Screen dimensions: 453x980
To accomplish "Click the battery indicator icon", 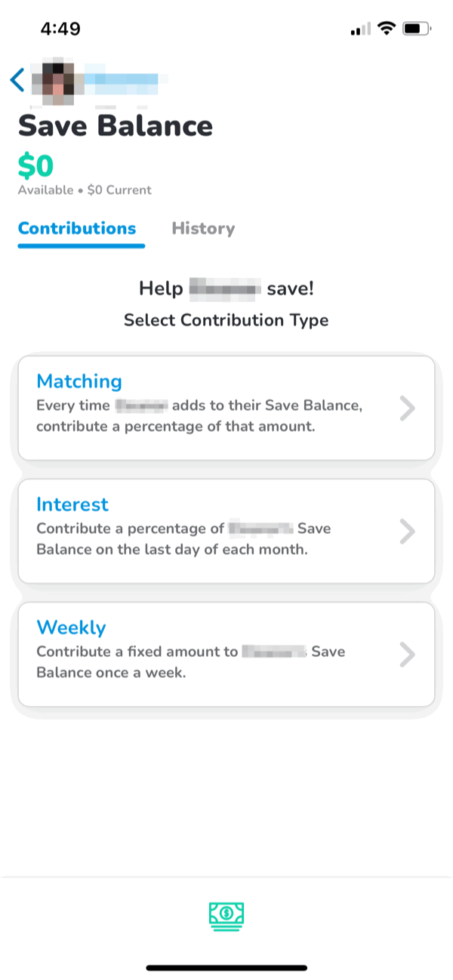I will [417, 29].
